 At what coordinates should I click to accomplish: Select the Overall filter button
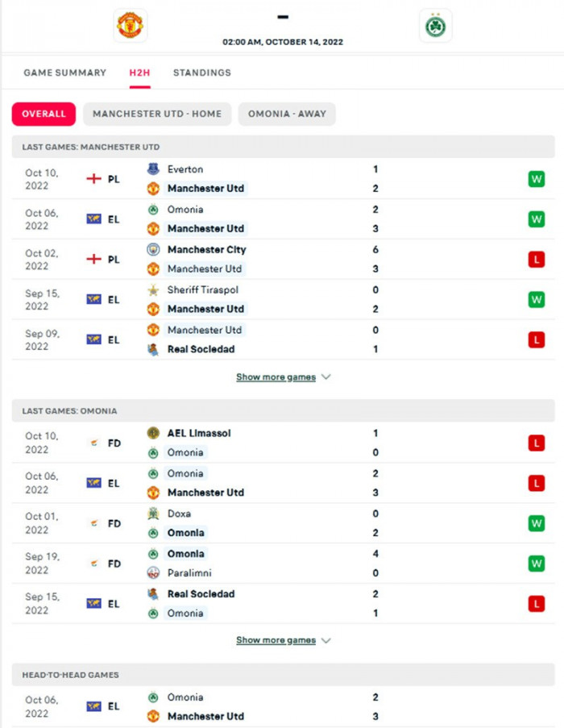(x=44, y=114)
